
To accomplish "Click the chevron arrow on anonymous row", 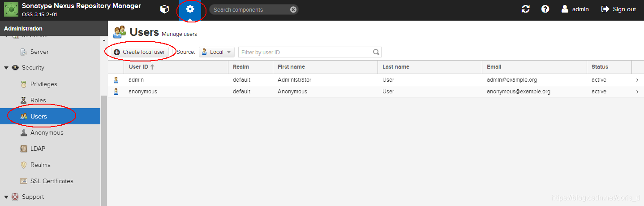I will click(x=637, y=92).
